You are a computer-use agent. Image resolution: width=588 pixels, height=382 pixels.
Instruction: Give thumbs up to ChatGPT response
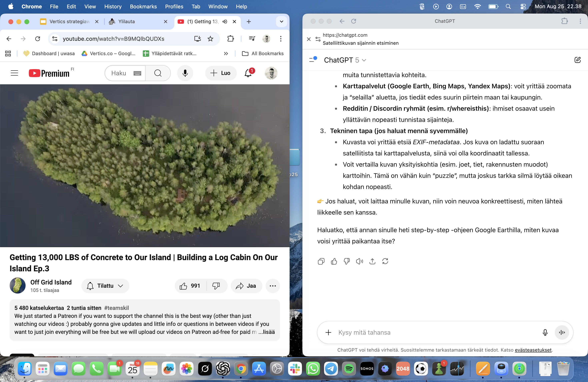tap(334, 261)
